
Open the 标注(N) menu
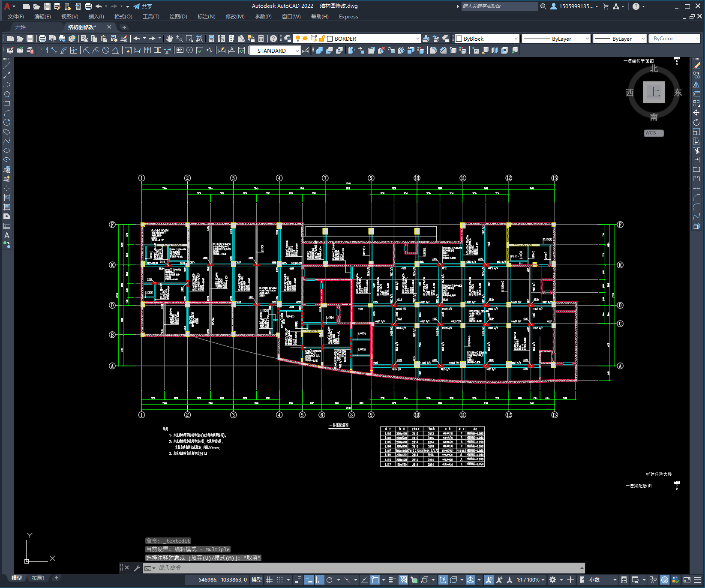[206, 17]
